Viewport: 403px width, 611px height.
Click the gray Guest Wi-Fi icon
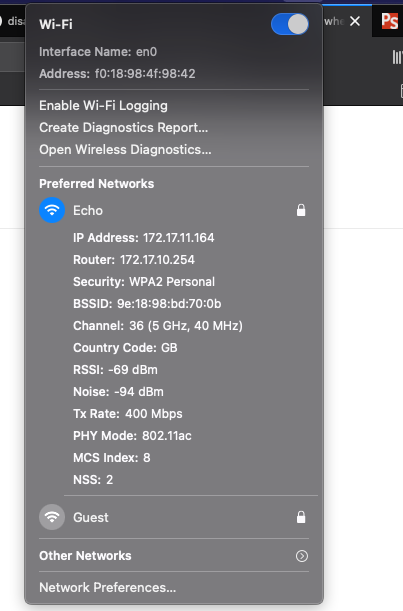coord(52,517)
